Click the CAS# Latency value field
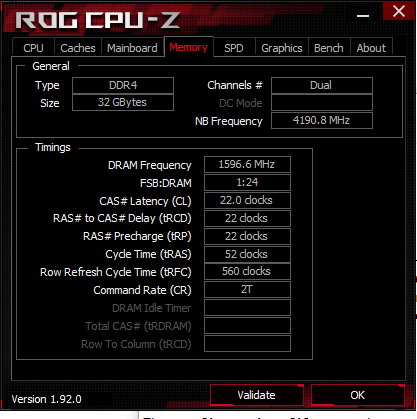The height and width of the screenshot is (419, 417). 247,200
